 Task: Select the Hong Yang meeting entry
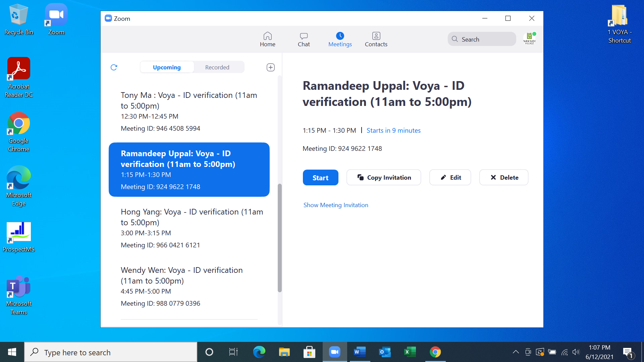(x=189, y=228)
